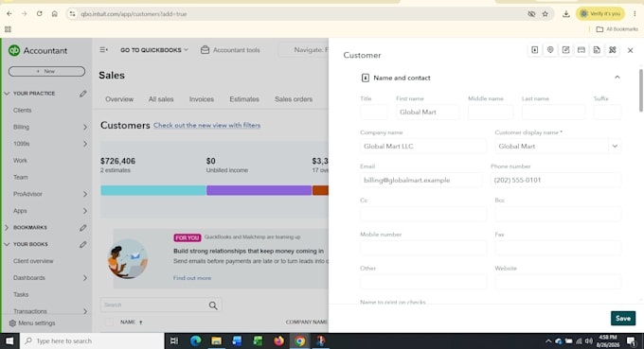Expand the Billing submenu in sidebar
This screenshot has width=644, height=349.
(85, 127)
